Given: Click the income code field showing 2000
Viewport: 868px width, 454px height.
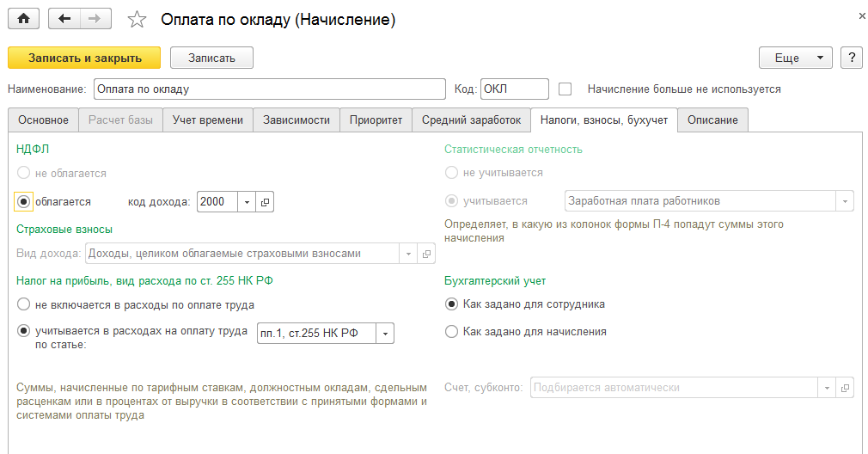Looking at the screenshot, I should pyautogui.click(x=217, y=202).
